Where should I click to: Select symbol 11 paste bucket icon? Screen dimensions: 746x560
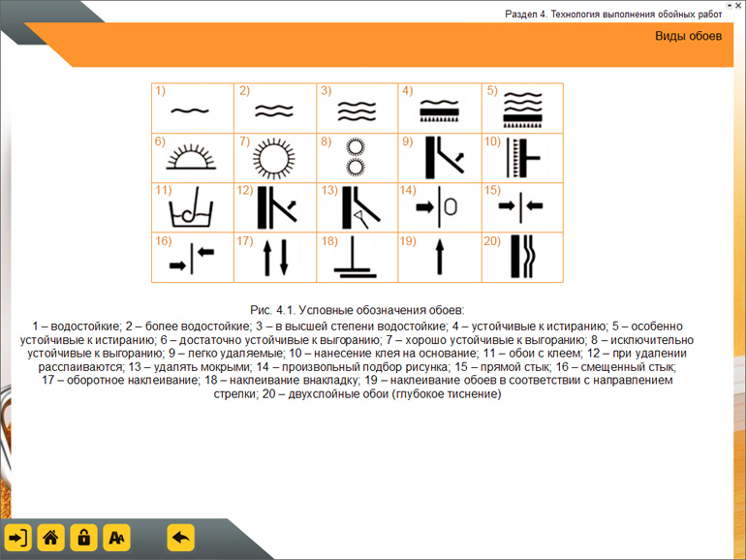pyautogui.click(x=191, y=208)
